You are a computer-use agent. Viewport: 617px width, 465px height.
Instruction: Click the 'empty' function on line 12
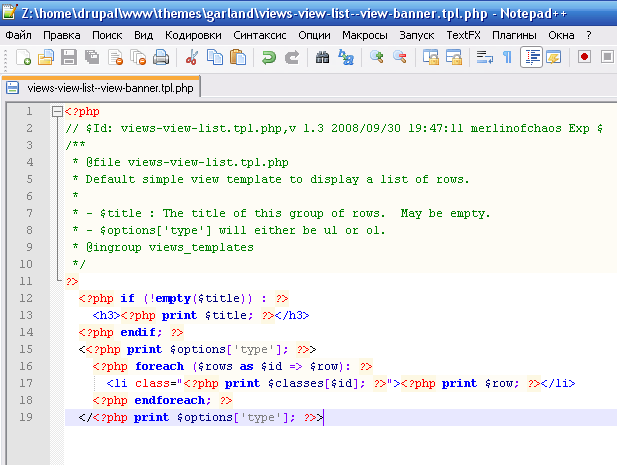point(173,299)
